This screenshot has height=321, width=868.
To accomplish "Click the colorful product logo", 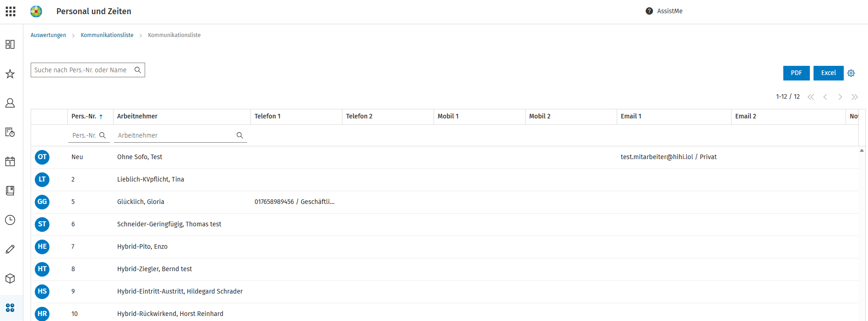I will point(36,11).
